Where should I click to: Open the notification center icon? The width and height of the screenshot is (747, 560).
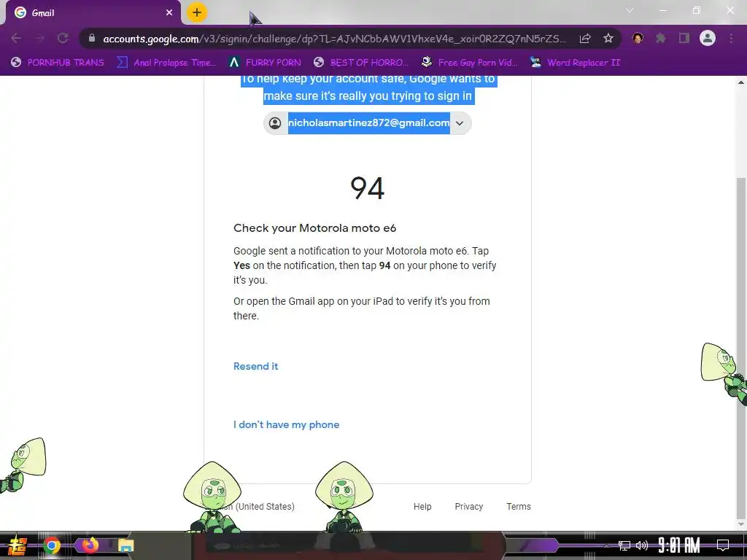723,545
